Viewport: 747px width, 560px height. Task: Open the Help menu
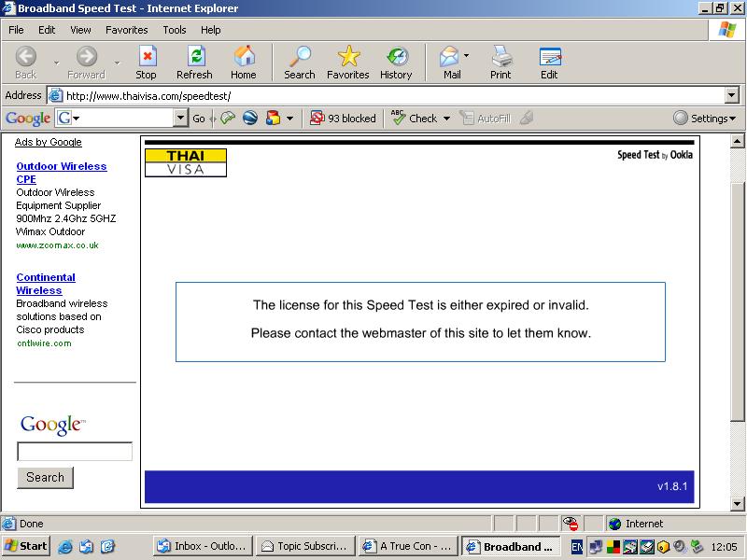point(211,30)
